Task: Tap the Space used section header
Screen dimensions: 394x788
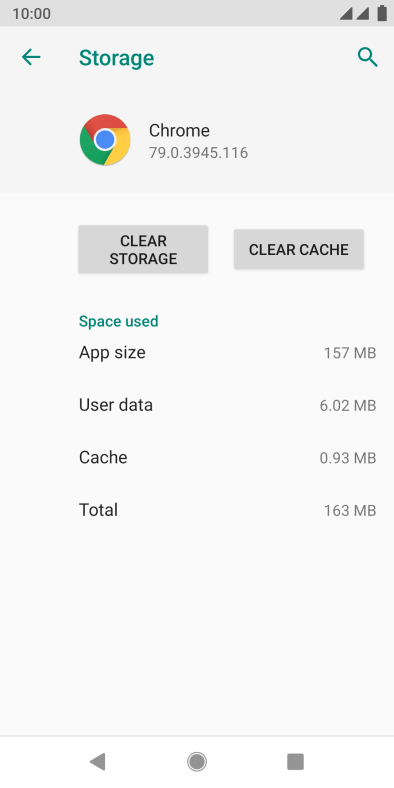Action: (x=119, y=321)
